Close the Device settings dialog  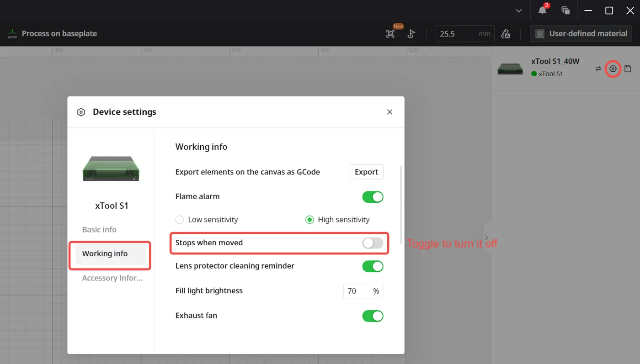(389, 112)
